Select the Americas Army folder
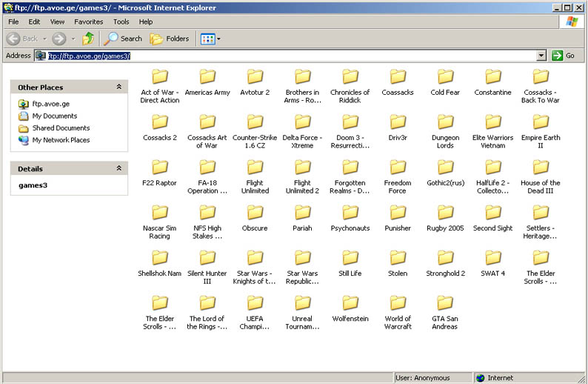The width and height of the screenshot is (588, 384). pos(207,82)
